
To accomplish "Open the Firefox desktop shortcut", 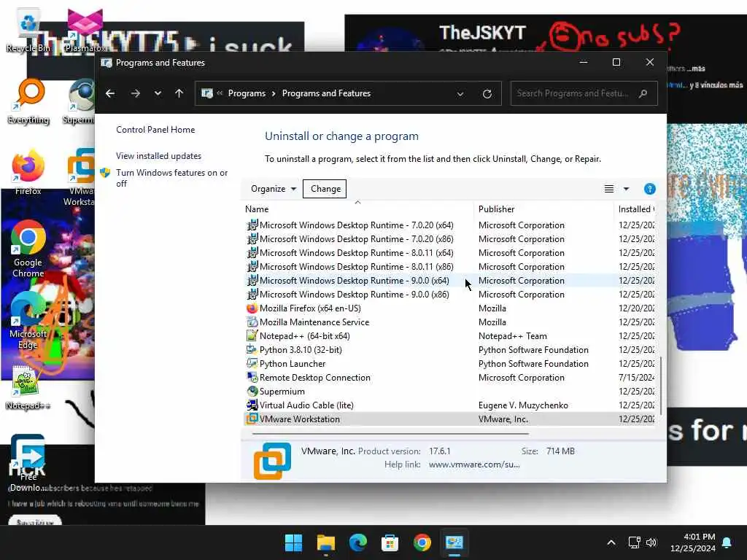I will 28,172.
